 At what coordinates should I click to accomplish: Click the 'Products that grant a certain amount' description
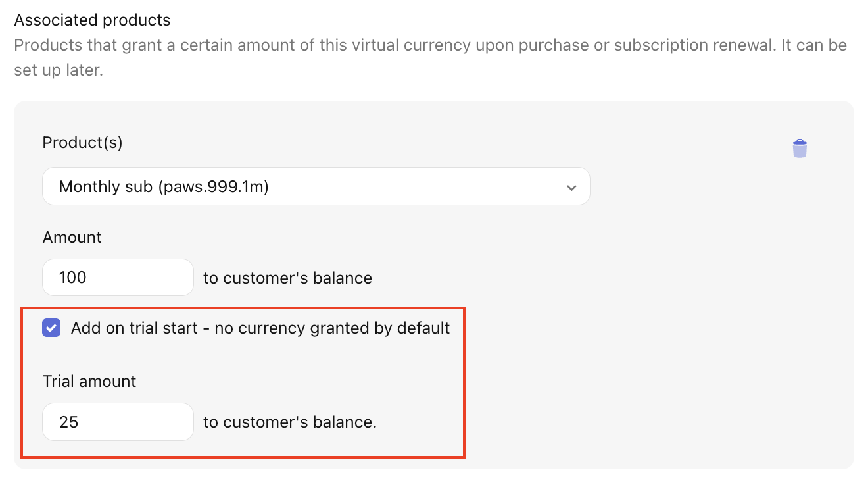pyautogui.click(x=431, y=45)
